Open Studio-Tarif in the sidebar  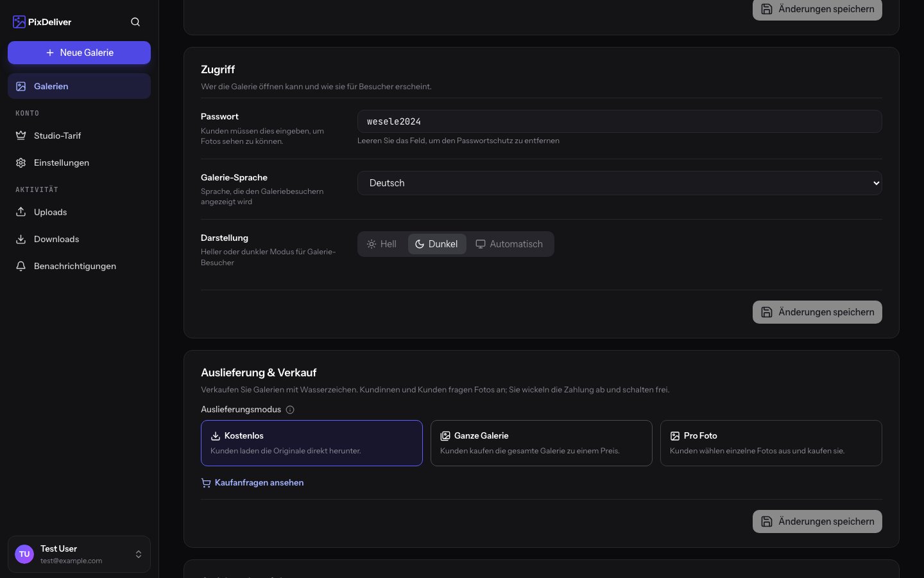point(79,136)
